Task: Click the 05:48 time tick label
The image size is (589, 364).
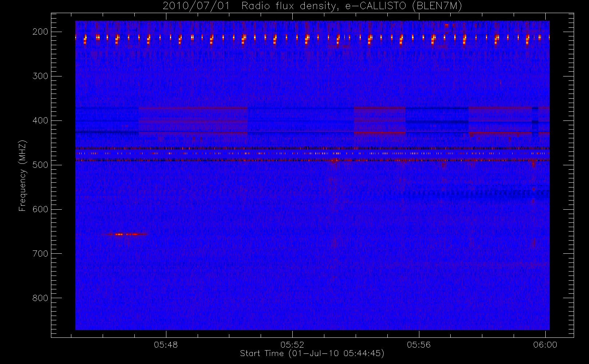Action: pos(166,345)
